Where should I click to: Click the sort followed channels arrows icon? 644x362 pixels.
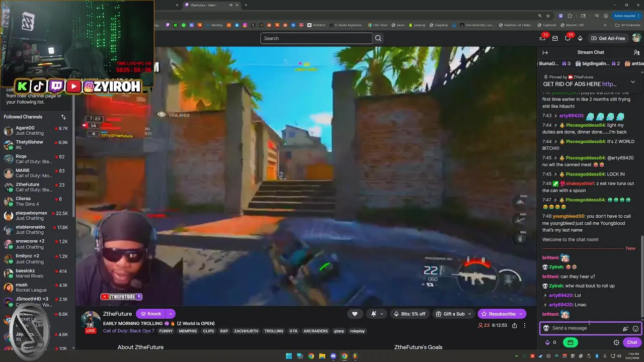click(x=63, y=117)
